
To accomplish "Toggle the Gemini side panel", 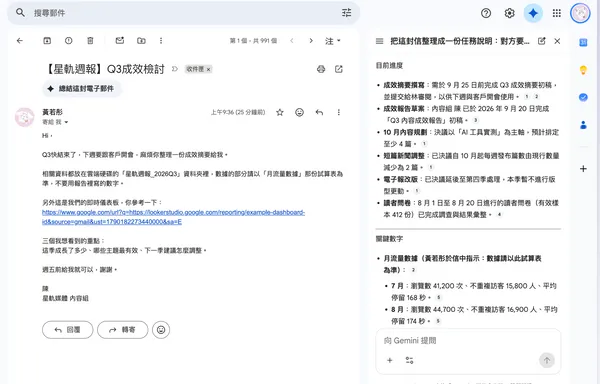I will coord(533,13).
